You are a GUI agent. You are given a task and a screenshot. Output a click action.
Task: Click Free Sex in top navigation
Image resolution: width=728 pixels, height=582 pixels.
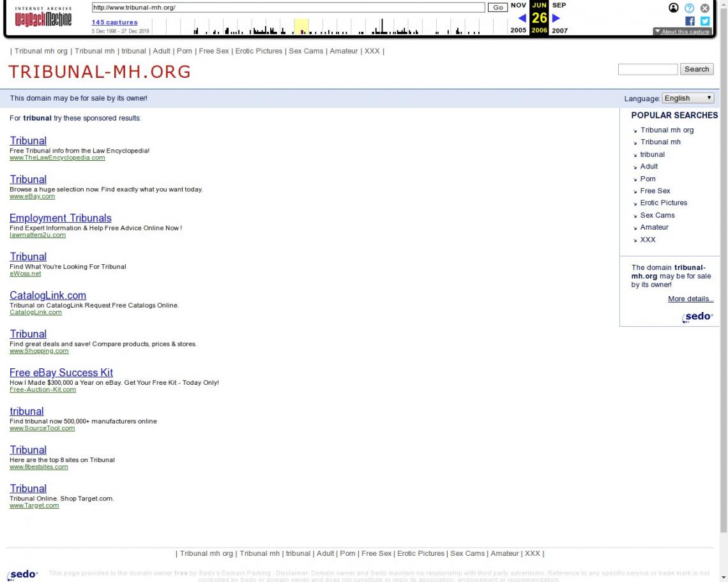[213, 51]
